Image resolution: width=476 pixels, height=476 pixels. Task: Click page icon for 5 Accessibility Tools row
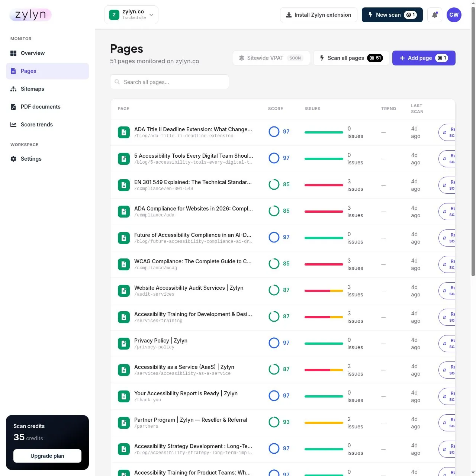point(124,159)
